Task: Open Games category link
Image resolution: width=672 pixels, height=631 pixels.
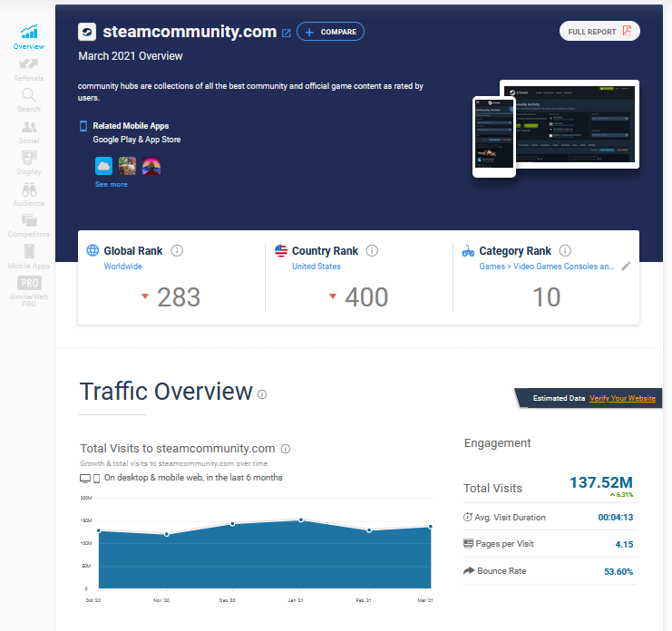Action: pyautogui.click(x=492, y=266)
